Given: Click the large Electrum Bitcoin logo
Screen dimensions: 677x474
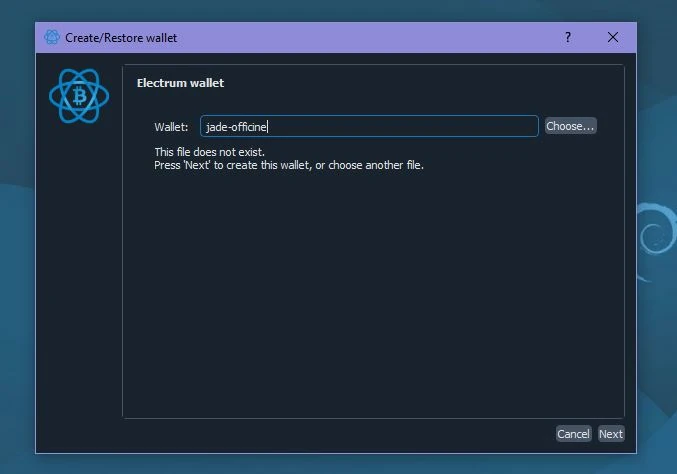Looking at the screenshot, I should point(78,97).
